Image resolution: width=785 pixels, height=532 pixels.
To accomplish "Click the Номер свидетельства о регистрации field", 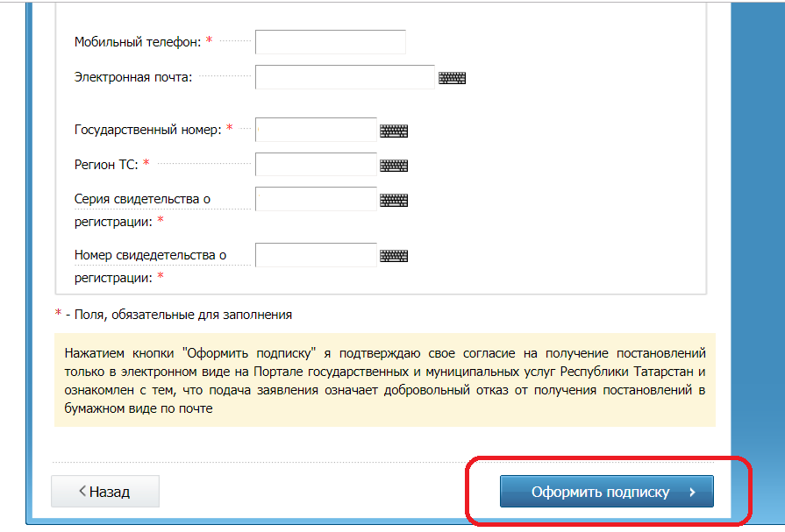I will pyautogui.click(x=316, y=255).
